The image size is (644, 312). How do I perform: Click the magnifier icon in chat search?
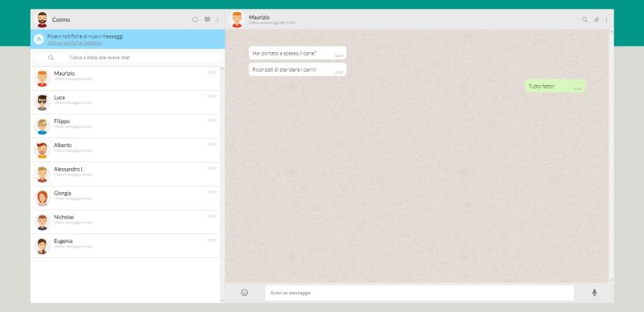pos(51,58)
